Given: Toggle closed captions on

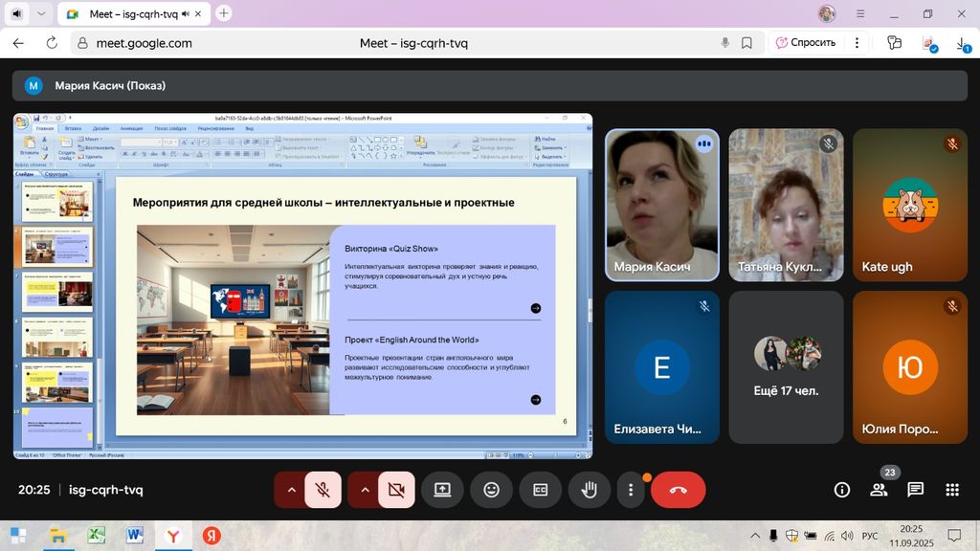Looking at the screenshot, I should point(541,490).
